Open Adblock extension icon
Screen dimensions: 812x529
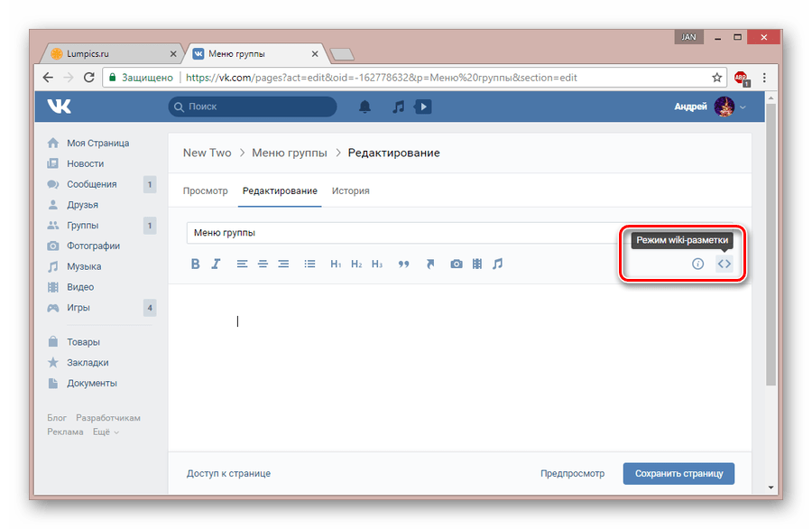[742, 79]
